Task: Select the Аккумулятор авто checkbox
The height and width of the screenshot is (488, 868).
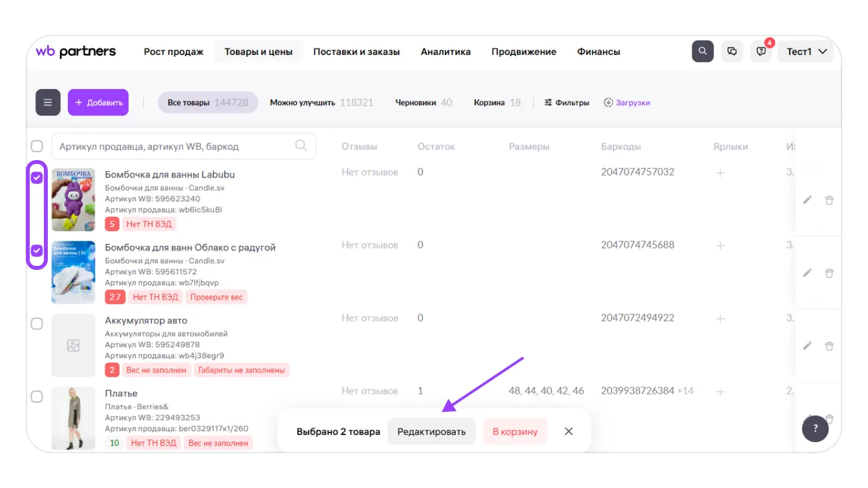Action: [37, 323]
